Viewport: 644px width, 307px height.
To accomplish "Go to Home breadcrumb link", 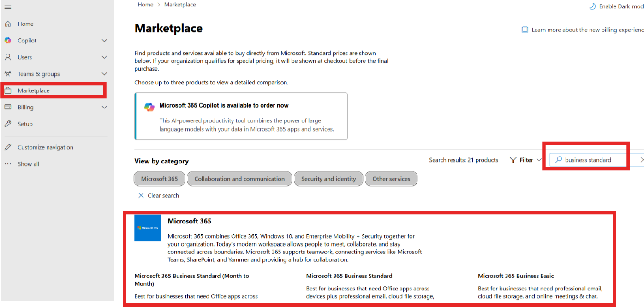I will point(145,5).
